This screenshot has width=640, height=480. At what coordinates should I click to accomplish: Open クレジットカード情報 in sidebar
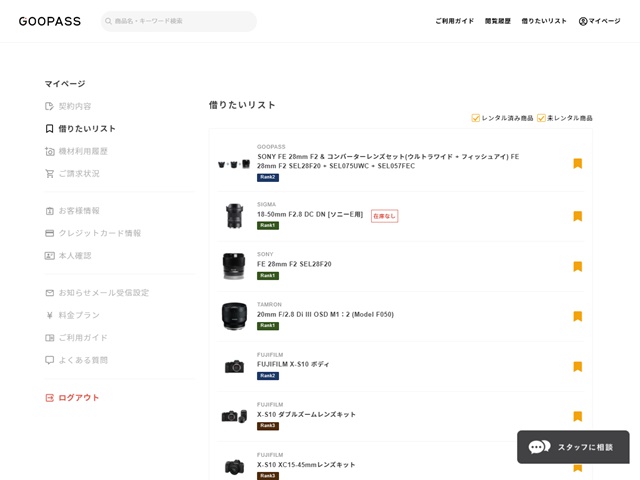pyautogui.click(x=100, y=233)
